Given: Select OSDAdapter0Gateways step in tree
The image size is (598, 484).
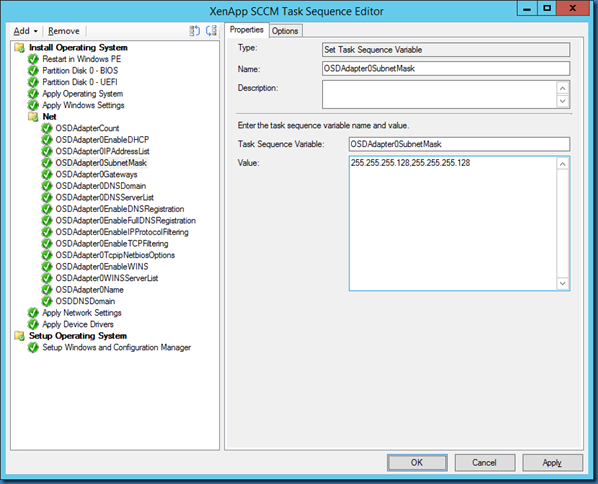Looking at the screenshot, I should pos(96,175).
